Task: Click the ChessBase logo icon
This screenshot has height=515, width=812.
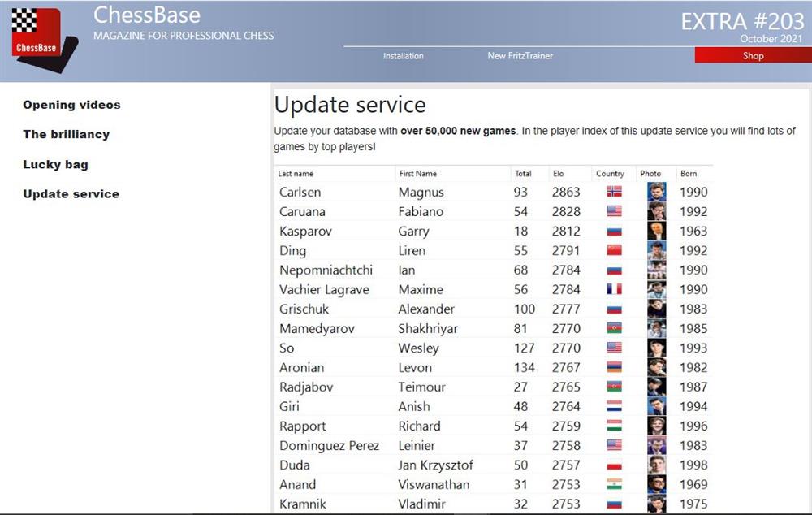Action: (x=45, y=40)
